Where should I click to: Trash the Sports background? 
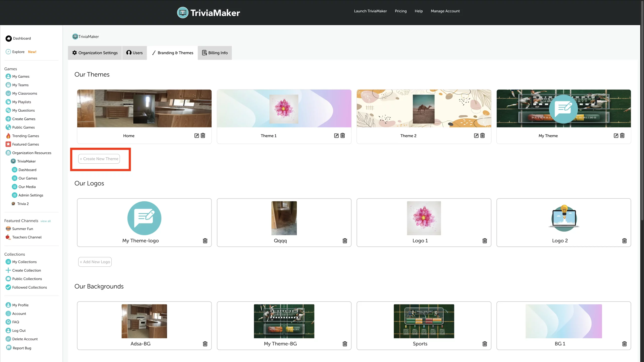[485, 344]
